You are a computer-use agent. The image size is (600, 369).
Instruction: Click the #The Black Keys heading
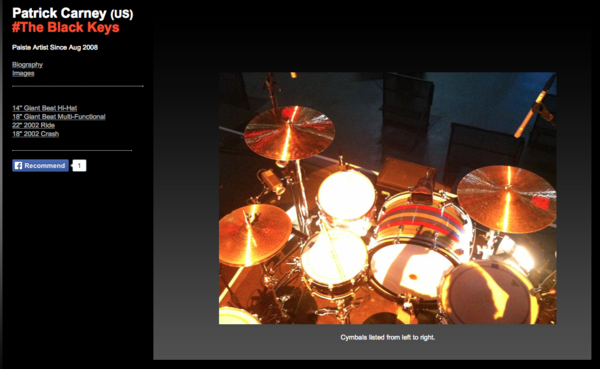click(65, 27)
